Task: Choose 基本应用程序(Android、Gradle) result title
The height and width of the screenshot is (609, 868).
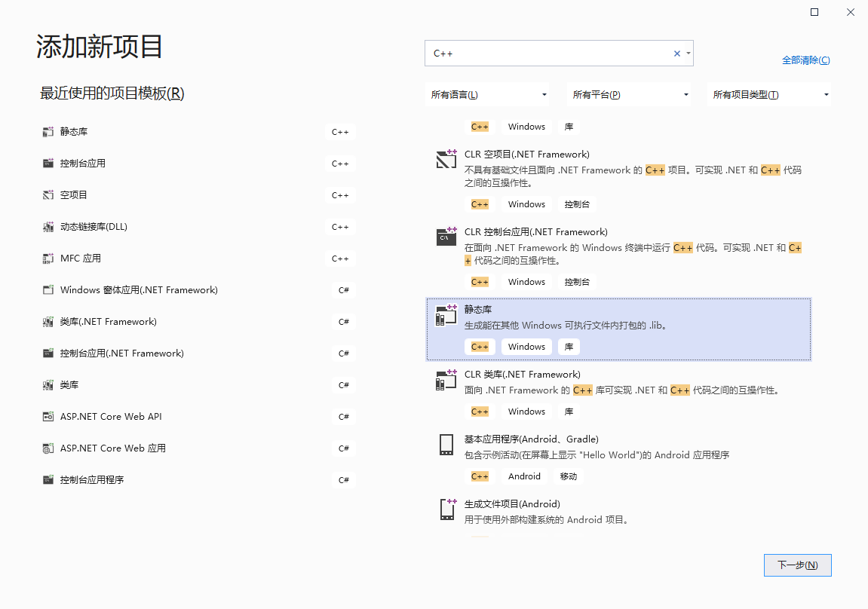Action: coord(532,439)
